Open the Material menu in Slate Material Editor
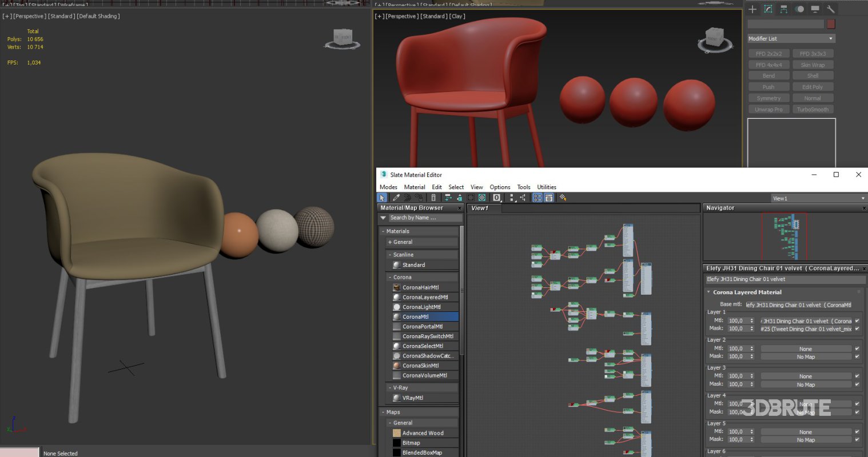 click(x=414, y=187)
